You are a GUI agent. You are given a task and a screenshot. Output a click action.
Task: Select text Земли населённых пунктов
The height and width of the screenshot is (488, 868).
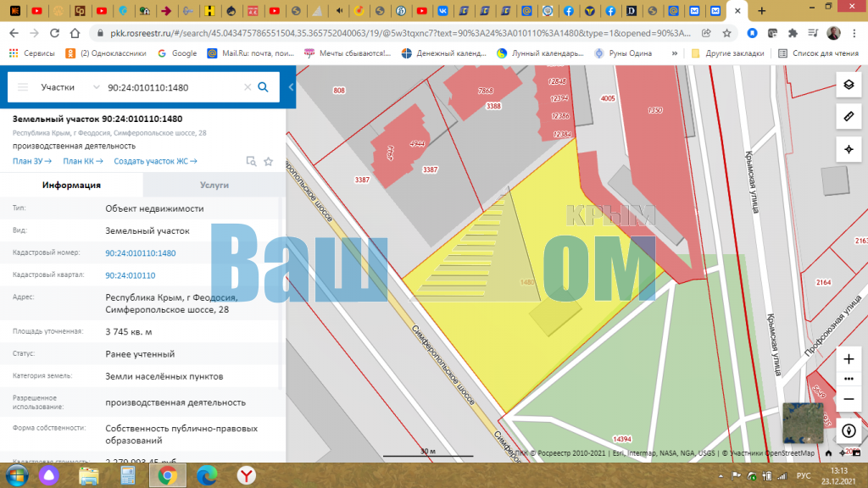164,375
